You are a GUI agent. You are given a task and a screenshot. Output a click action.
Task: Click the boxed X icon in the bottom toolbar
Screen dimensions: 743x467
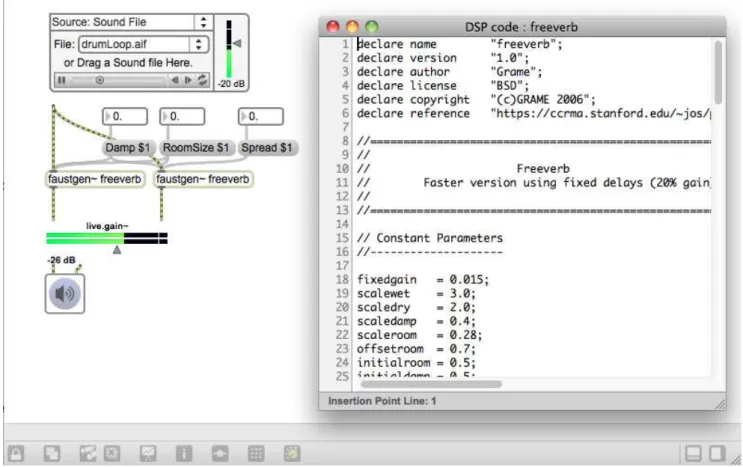(112, 453)
